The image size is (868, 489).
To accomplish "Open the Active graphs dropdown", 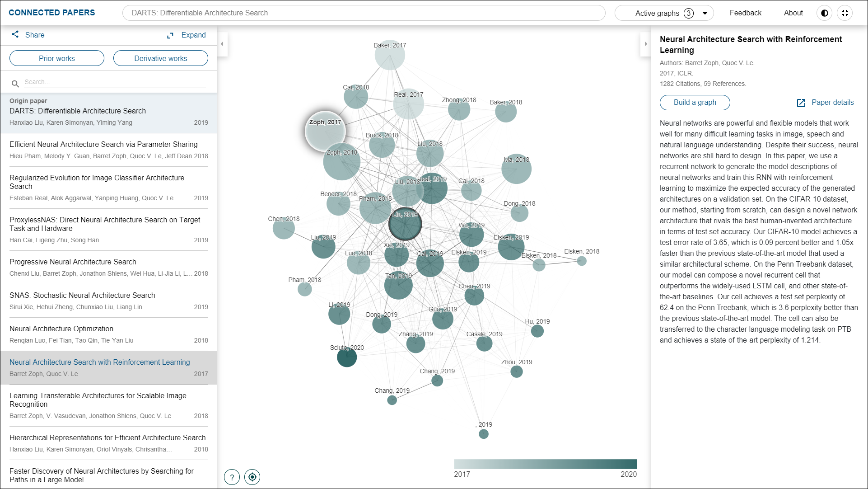I will (664, 13).
